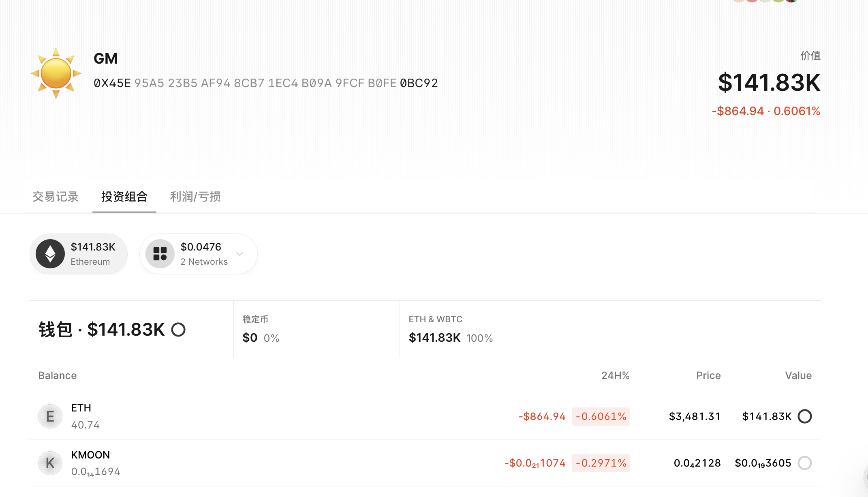Click the circle icon beside wallet total
Image resolution: width=868 pixels, height=497 pixels.
click(178, 330)
